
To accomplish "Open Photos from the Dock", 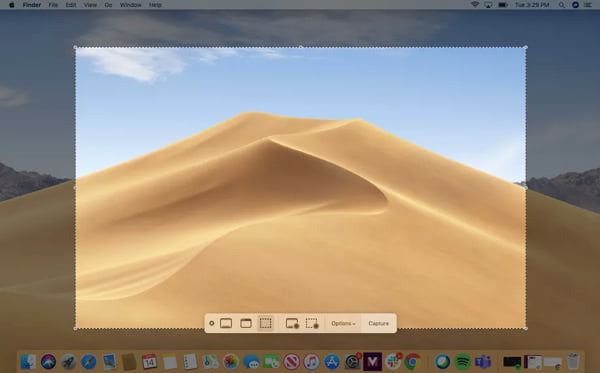I will point(231,362).
